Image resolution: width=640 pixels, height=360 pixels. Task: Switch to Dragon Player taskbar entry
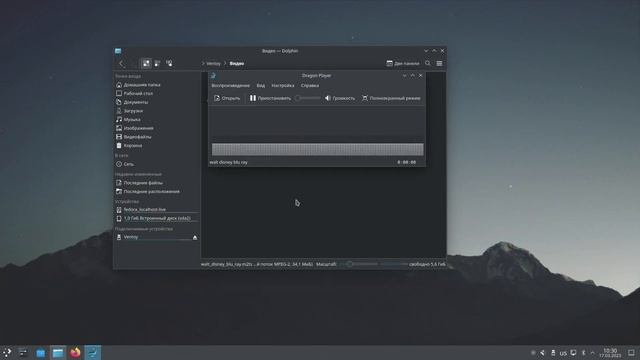tap(93, 353)
